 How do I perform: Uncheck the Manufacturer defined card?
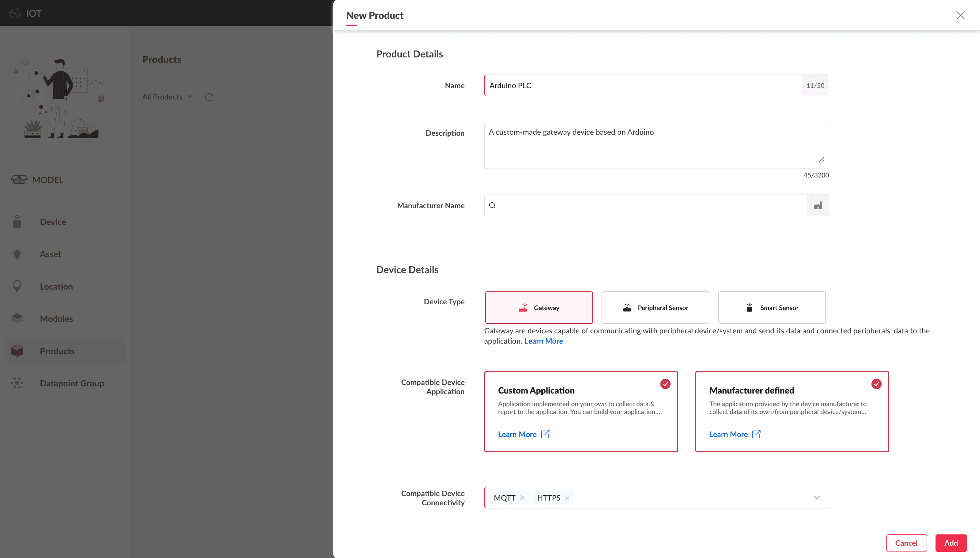click(x=876, y=384)
